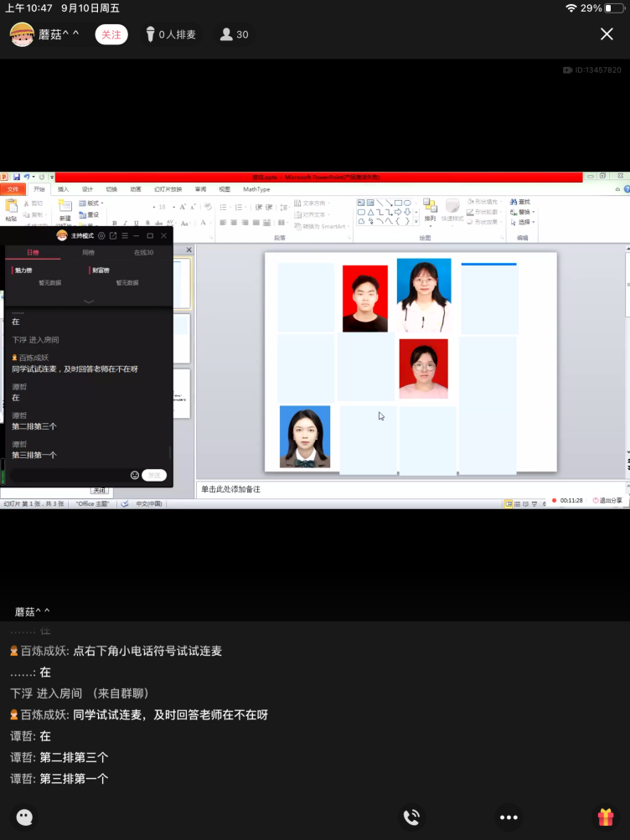
Task: Click the Paste (粘贴) icon in ribbon
Action: tap(11, 209)
